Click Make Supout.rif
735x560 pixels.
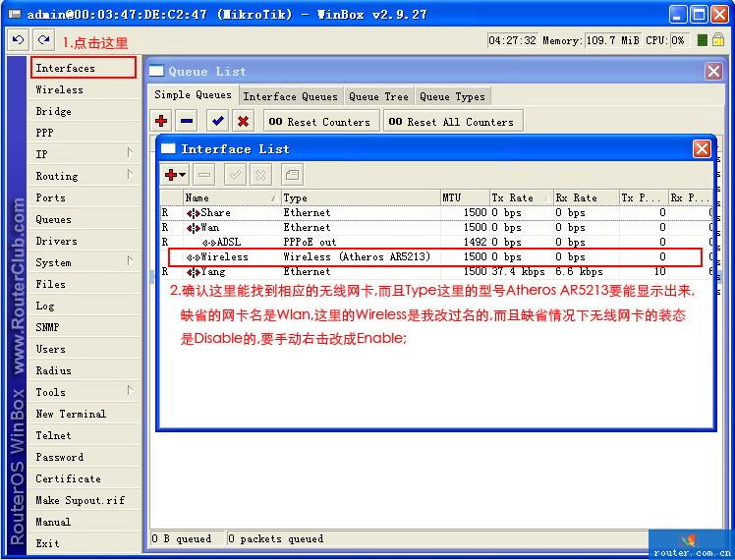click(85, 500)
